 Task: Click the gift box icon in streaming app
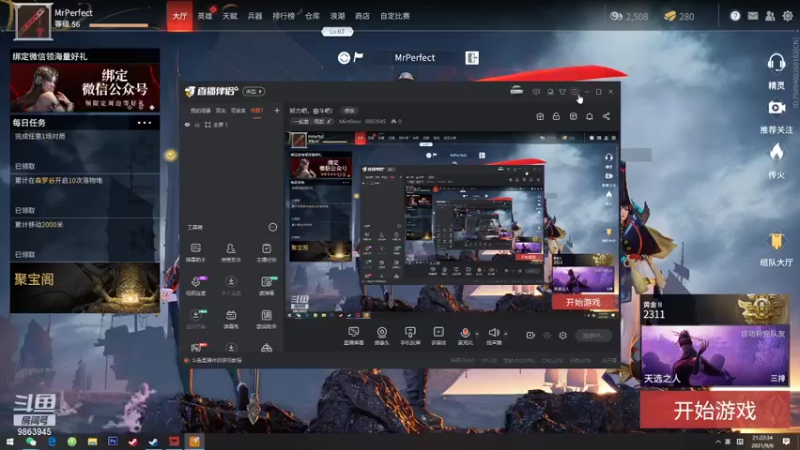point(540,116)
